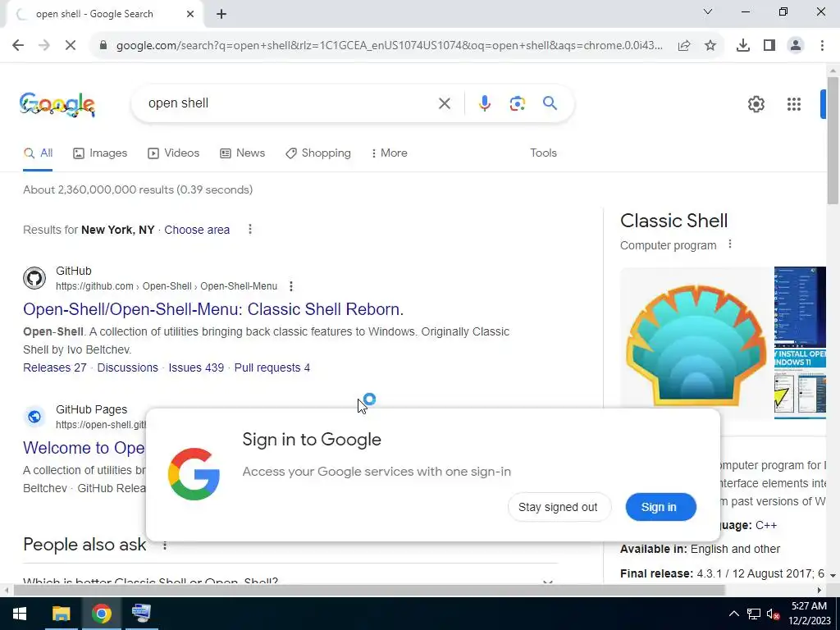Select the All results tab
The height and width of the screenshot is (630, 840).
(x=38, y=153)
